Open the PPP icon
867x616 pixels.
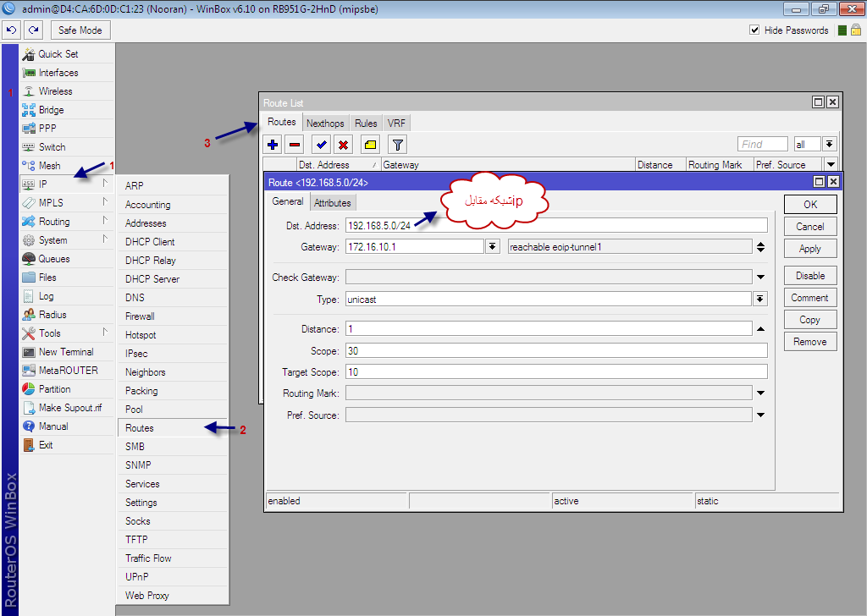29,129
